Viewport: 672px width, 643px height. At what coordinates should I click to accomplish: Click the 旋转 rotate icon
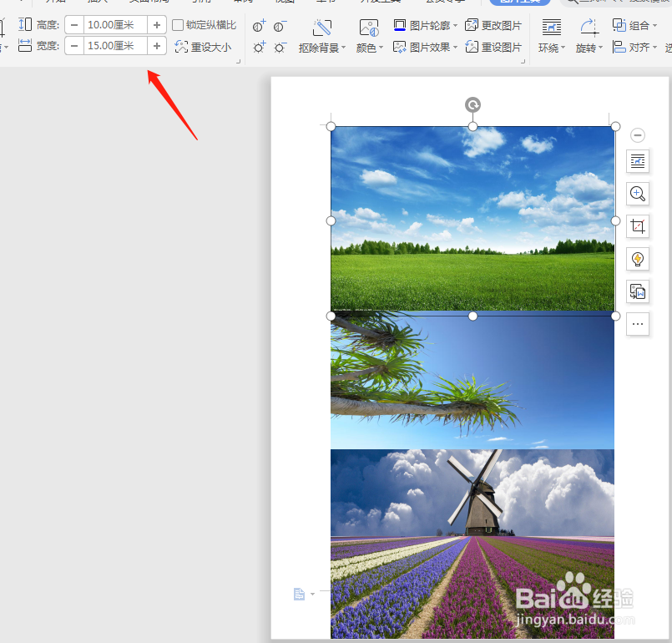[589, 27]
